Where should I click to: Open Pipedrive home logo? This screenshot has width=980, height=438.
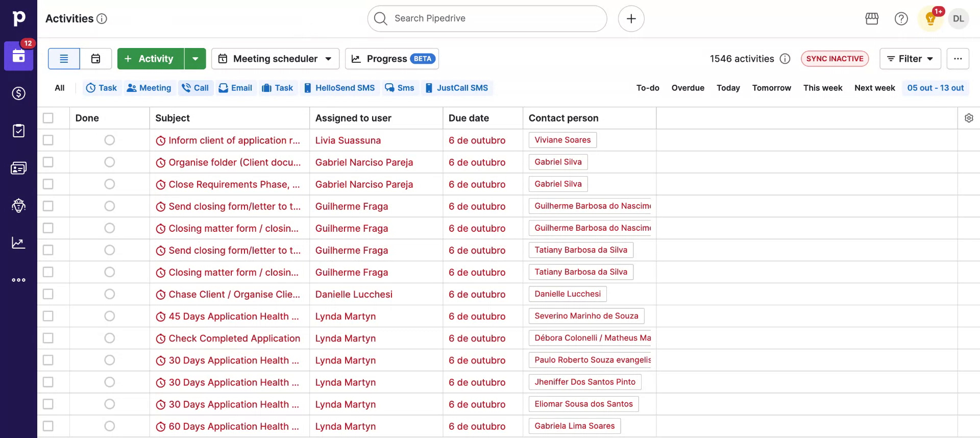(x=18, y=18)
